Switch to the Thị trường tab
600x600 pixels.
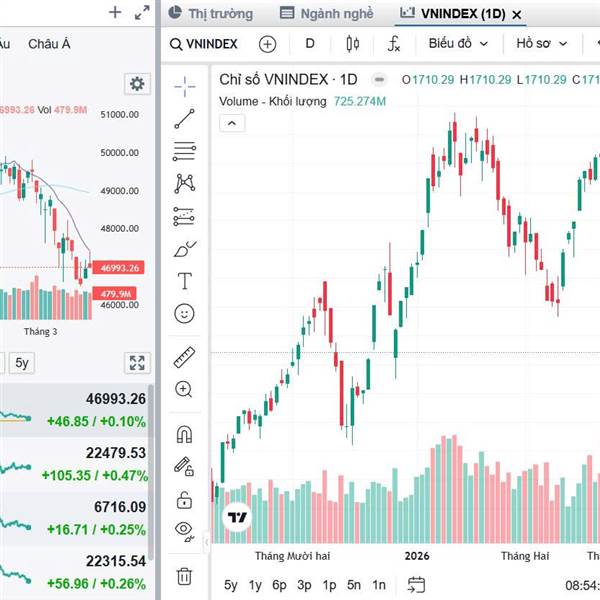(x=210, y=14)
